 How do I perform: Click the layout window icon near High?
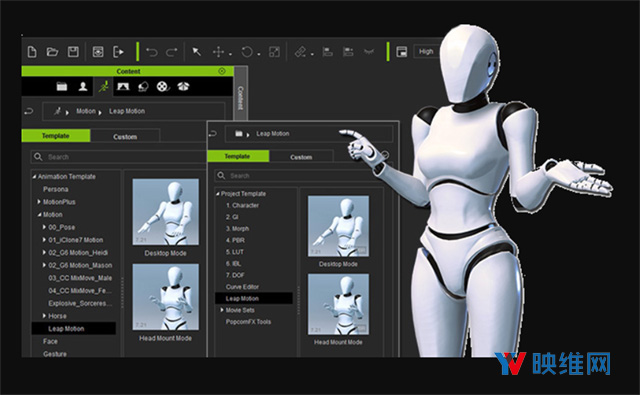(402, 52)
